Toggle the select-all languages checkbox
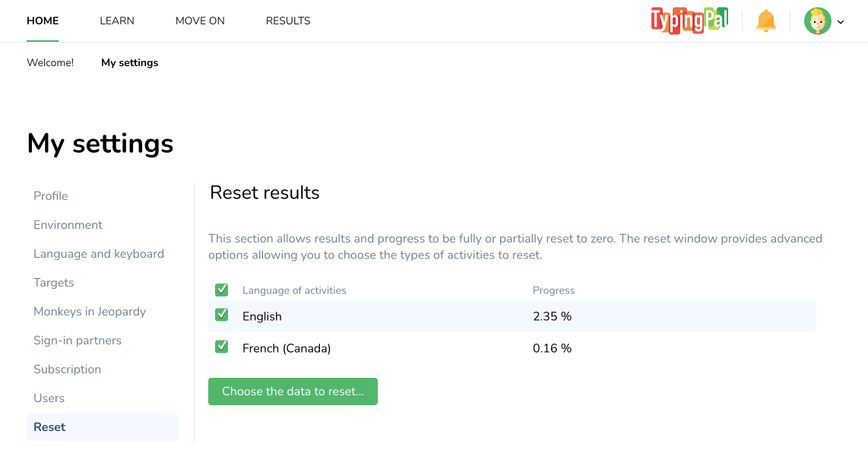The width and height of the screenshot is (868, 466). (222, 290)
